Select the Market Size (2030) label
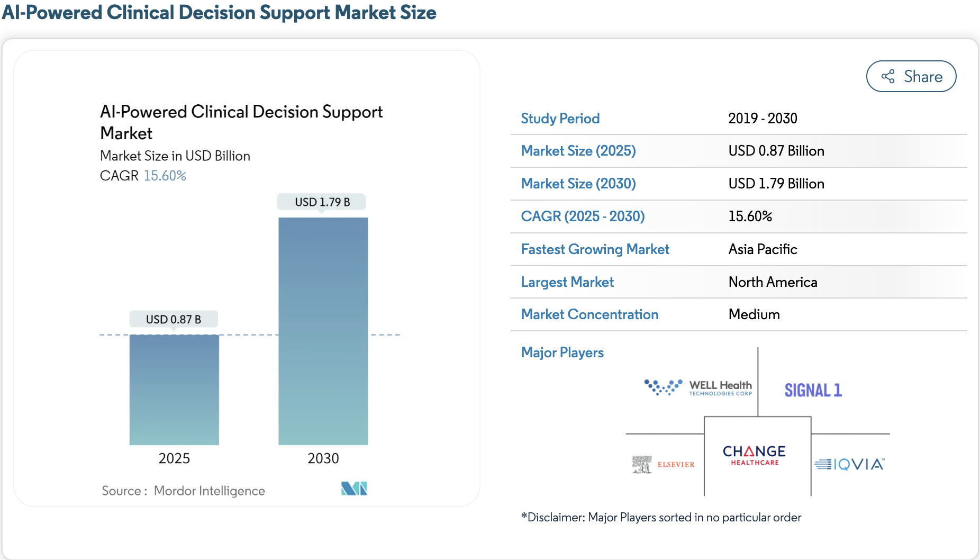The width and height of the screenshot is (980, 560). [x=578, y=184]
